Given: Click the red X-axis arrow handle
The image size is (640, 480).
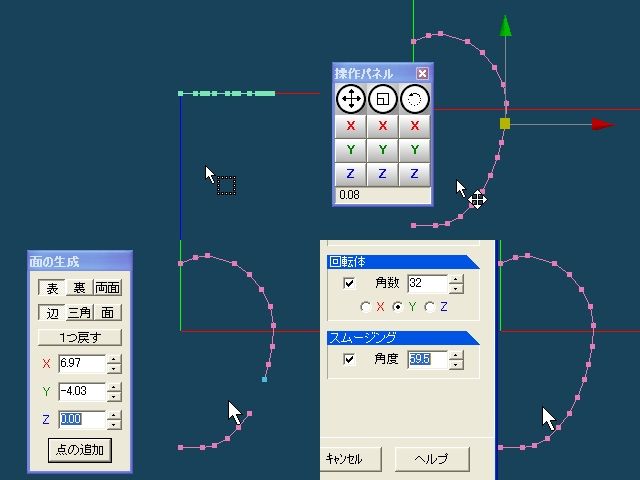Looking at the screenshot, I should coord(603,124).
